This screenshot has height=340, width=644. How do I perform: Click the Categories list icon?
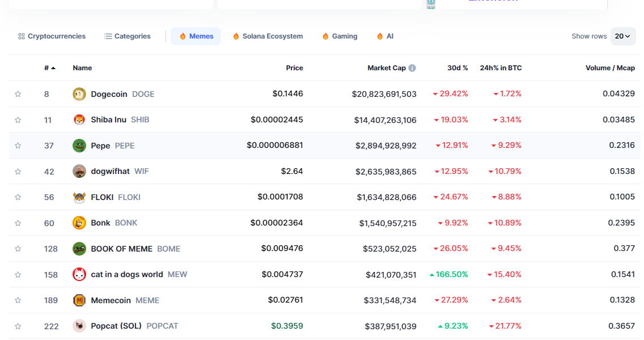pyautogui.click(x=108, y=36)
